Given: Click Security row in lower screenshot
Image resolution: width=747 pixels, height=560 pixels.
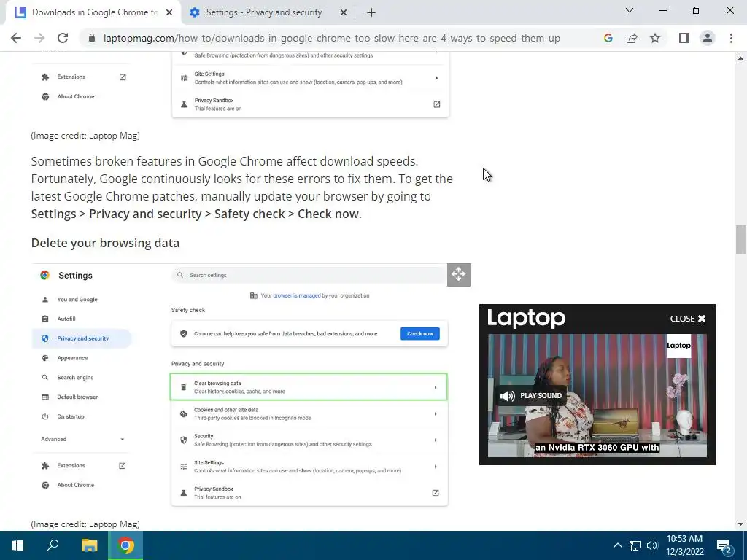Looking at the screenshot, I should coord(309,440).
